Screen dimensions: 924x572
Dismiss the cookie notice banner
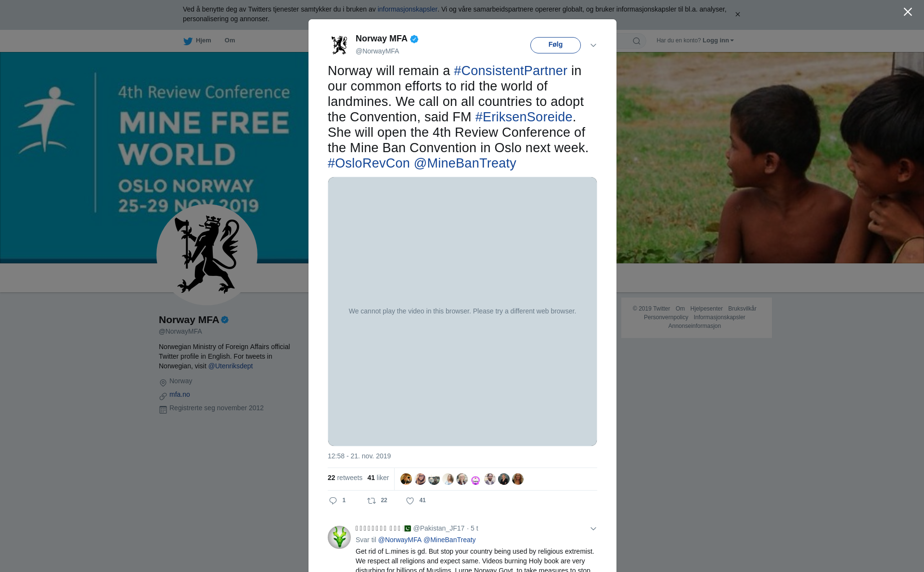click(737, 14)
